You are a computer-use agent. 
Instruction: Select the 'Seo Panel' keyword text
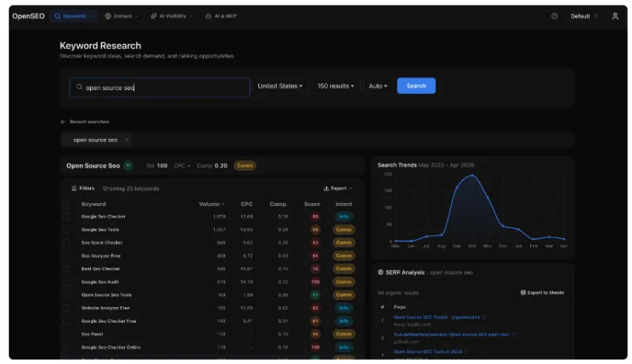click(x=92, y=334)
